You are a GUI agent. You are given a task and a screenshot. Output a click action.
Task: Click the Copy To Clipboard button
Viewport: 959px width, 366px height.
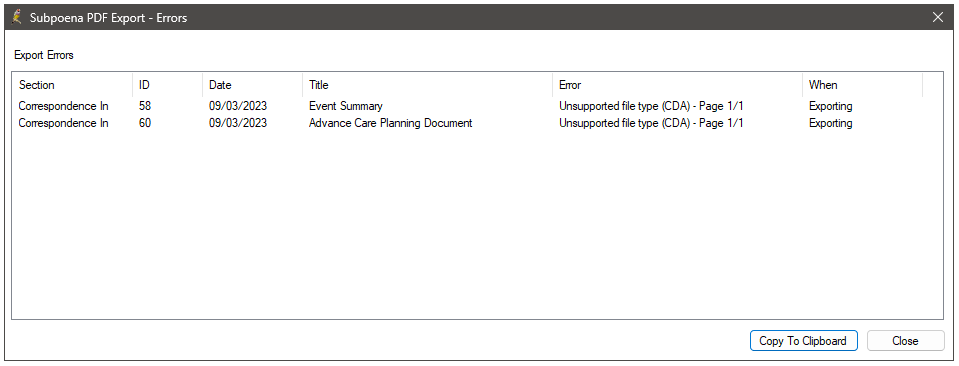pyautogui.click(x=803, y=341)
